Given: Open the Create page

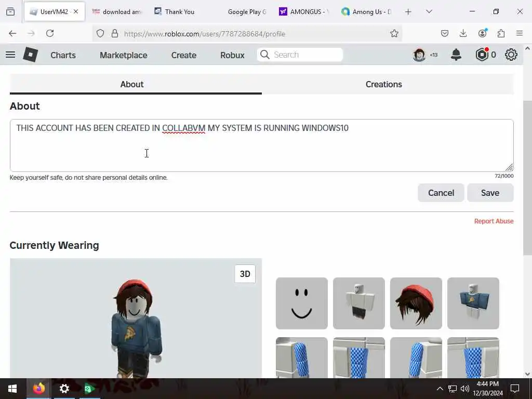Looking at the screenshot, I should tap(183, 55).
